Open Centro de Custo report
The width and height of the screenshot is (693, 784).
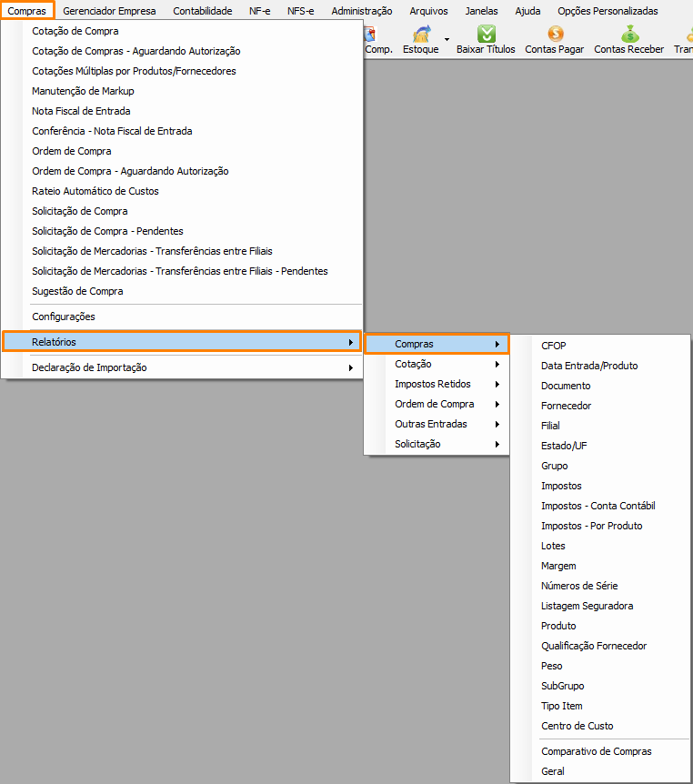pos(600,726)
